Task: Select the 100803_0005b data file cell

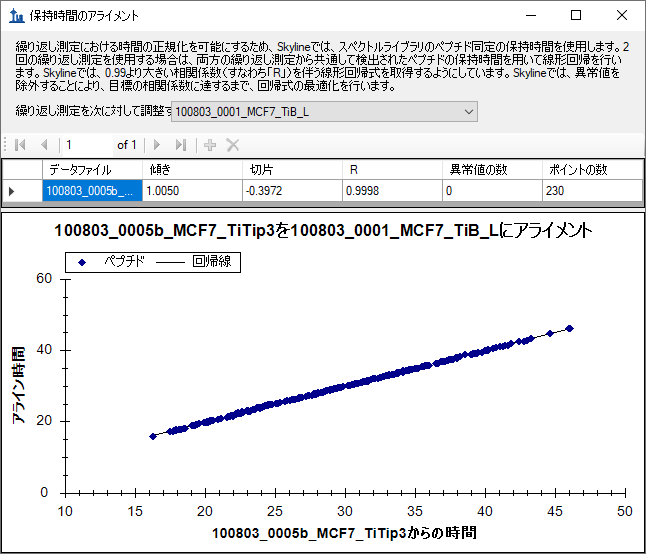Action: pyautogui.click(x=92, y=191)
